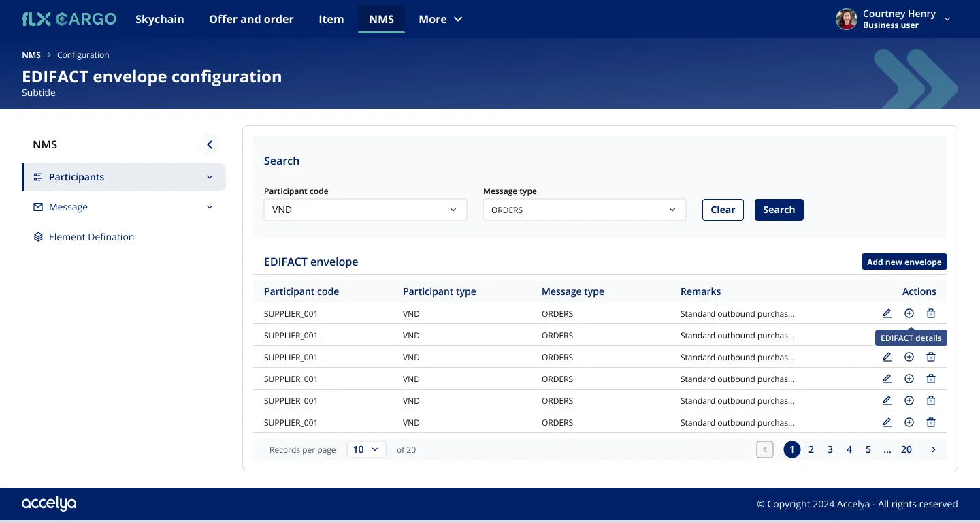Click the Actions column header
Image resolution: width=980 pixels, height=523 pixels.
coord(919,291)
